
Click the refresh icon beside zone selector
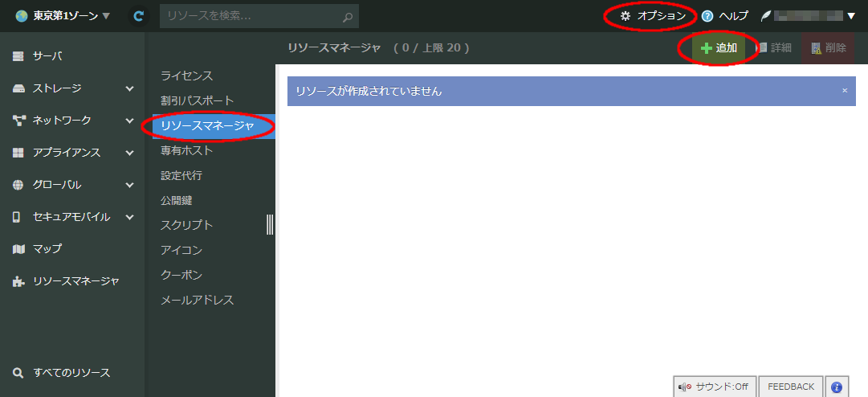[x=138, y=15]
